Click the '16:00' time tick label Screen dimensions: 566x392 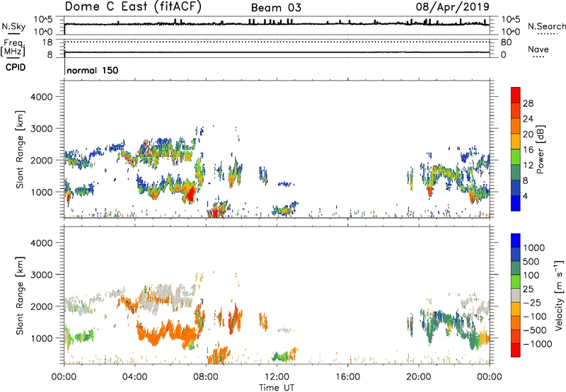pyautogui.click(x=347, y=377)
